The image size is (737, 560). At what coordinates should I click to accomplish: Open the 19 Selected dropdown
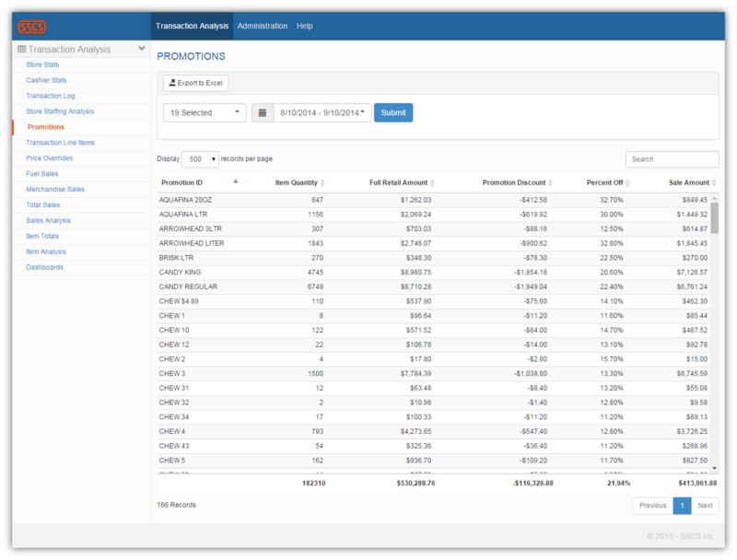coord(205,112)
